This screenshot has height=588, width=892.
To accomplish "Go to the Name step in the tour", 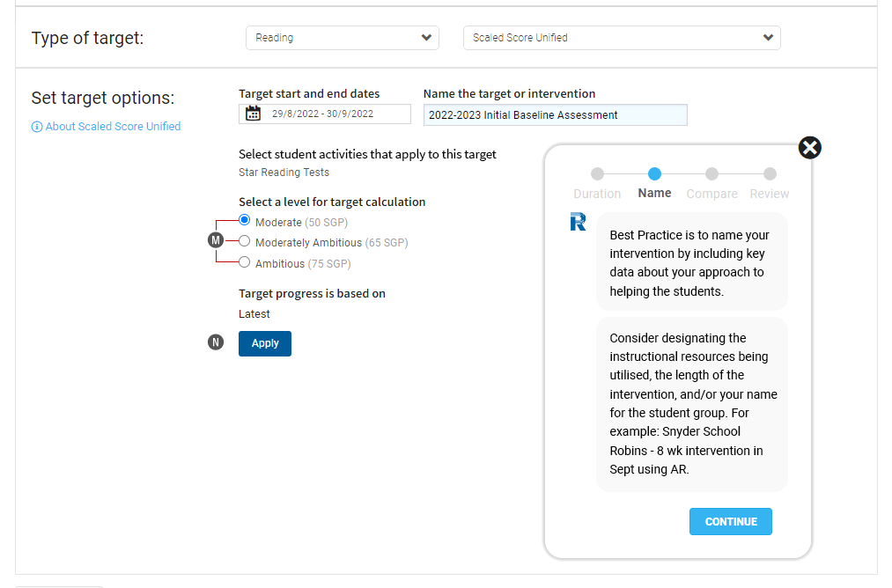I will [654, 173].
